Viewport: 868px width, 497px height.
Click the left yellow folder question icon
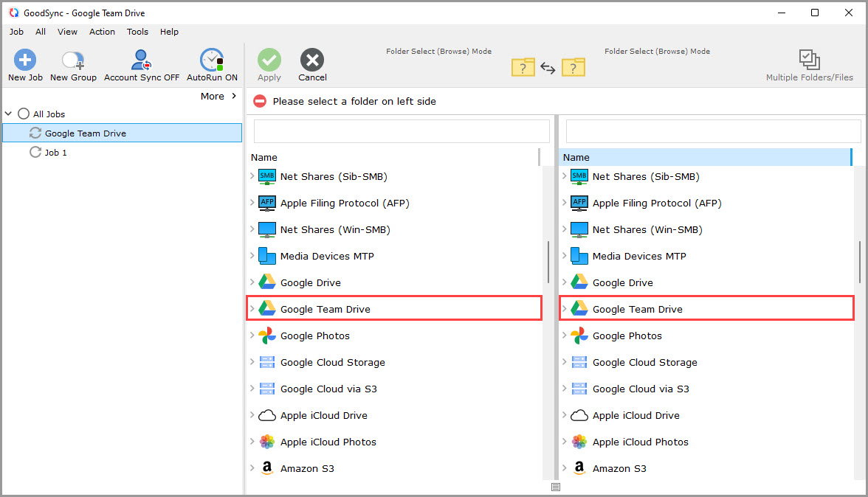[523, 67]
